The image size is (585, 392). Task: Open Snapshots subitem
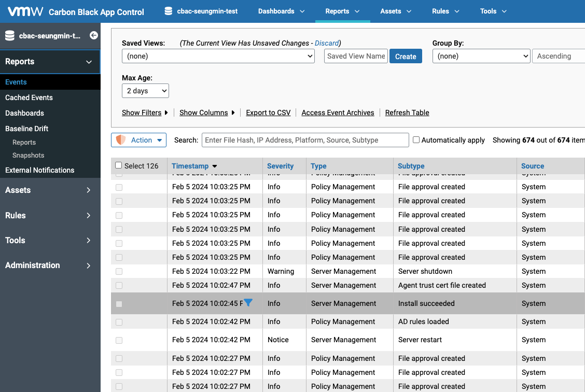[29, 155]
